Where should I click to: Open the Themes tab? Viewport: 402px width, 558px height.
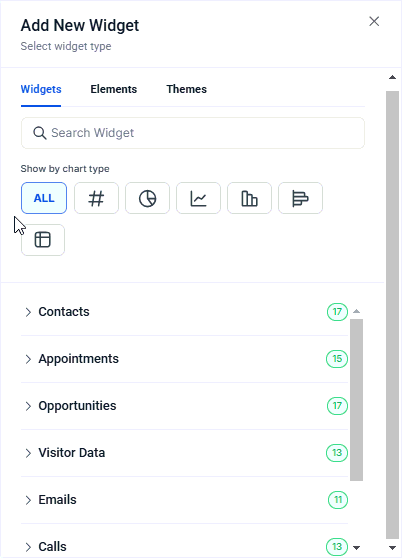pyautogui.click(x=186, y=89)
